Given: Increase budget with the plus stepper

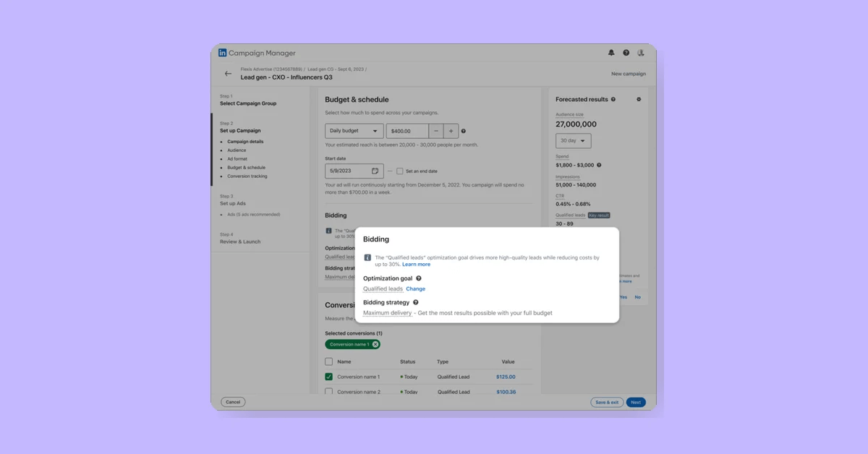Looking at the screenshot, I should [451, 131].
